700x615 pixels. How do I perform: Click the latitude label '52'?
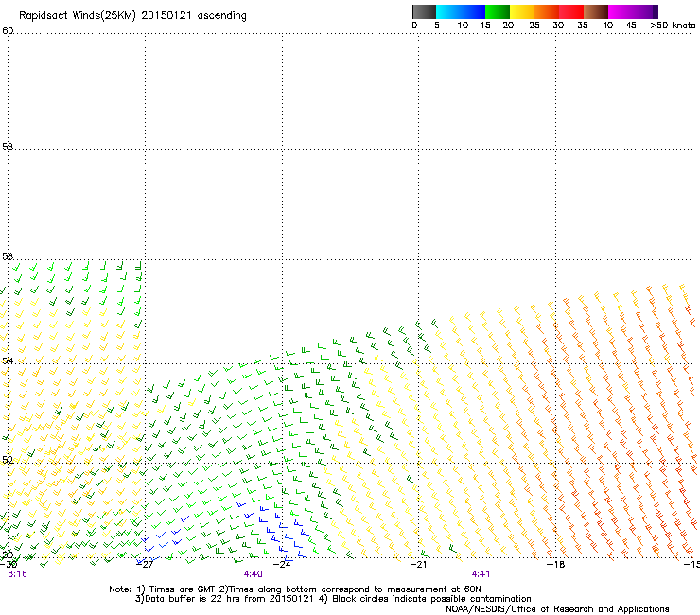(8, 460)
